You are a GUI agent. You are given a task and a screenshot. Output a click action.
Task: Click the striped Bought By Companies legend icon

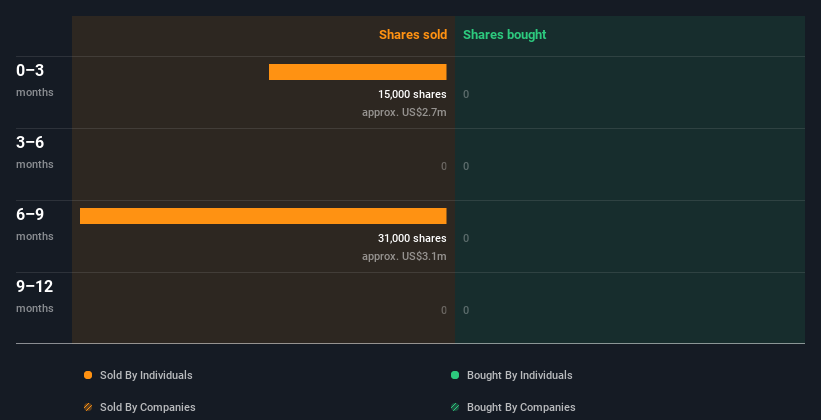455,407
